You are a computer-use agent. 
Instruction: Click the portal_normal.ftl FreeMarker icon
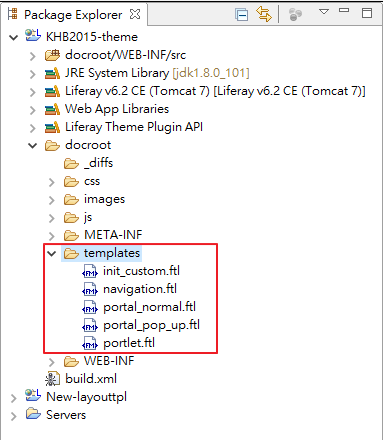[90, 308]
